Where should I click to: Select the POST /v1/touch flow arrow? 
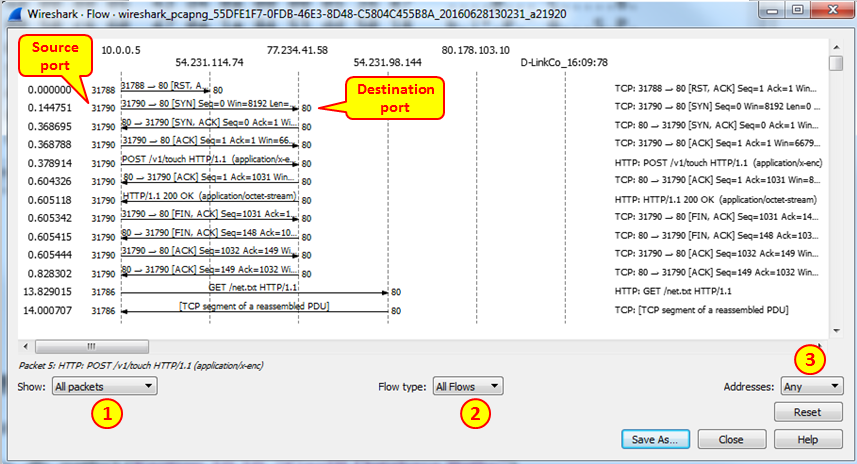pos(210,161)
